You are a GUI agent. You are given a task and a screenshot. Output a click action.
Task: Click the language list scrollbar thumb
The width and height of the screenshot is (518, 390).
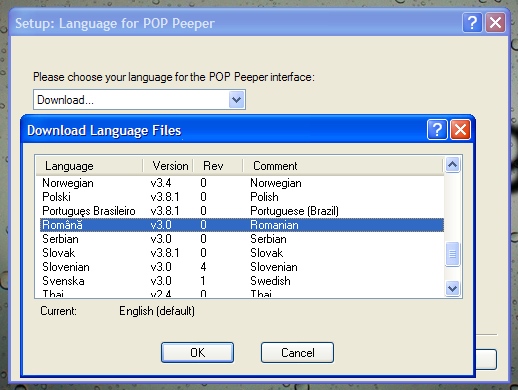point(452,254)
